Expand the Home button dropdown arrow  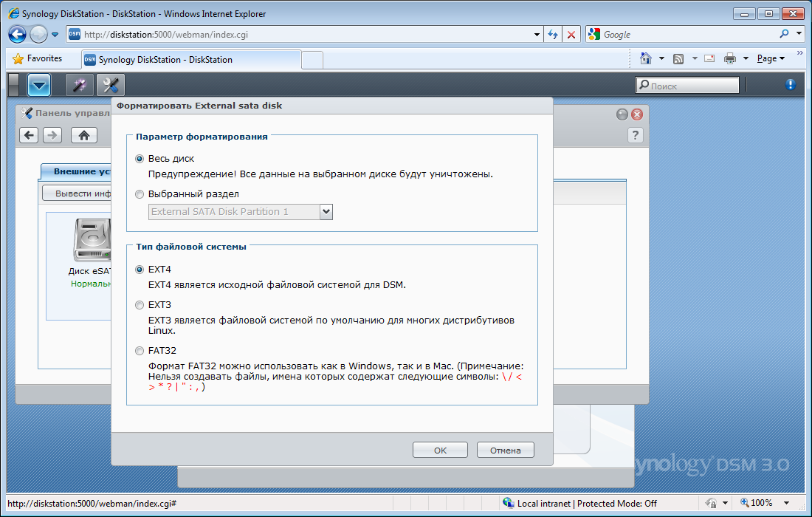[x=661, y=58]
